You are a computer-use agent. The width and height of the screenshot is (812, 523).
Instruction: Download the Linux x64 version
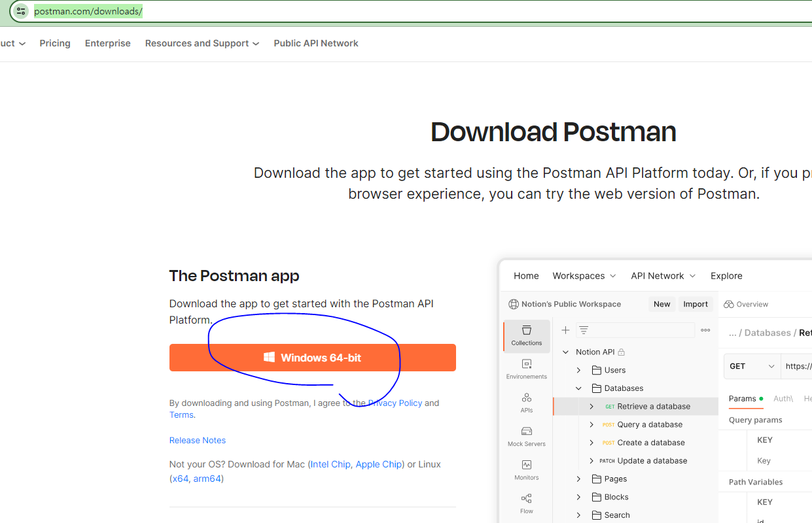(x=181, y=479)
